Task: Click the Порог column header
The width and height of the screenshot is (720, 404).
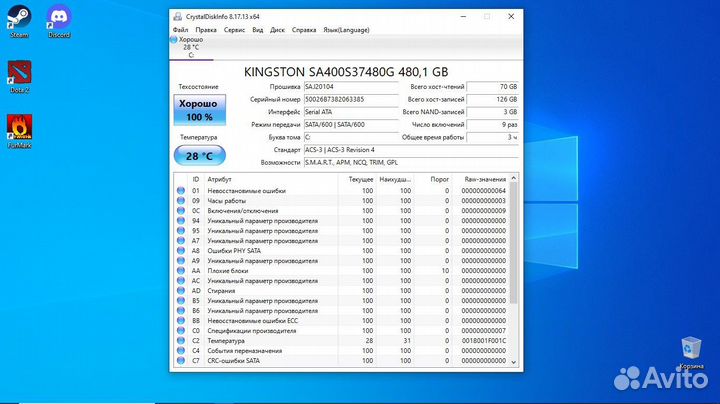Action: click(433, 179)
